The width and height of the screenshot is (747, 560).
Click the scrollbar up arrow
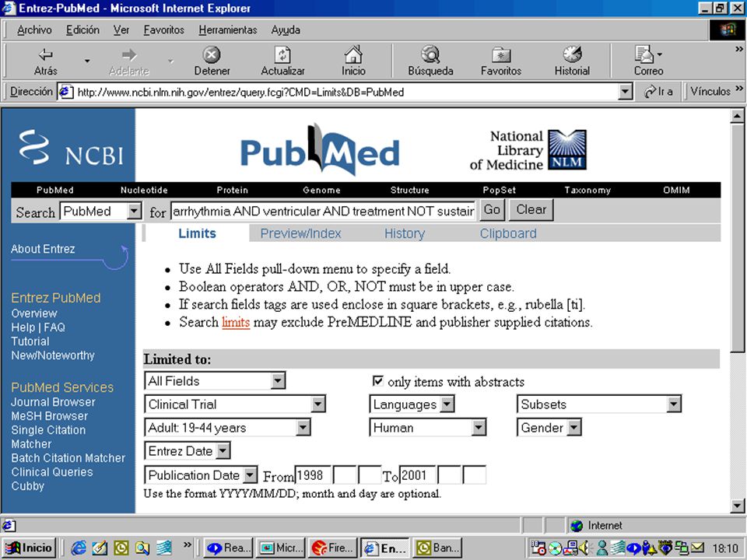[737, 116]
